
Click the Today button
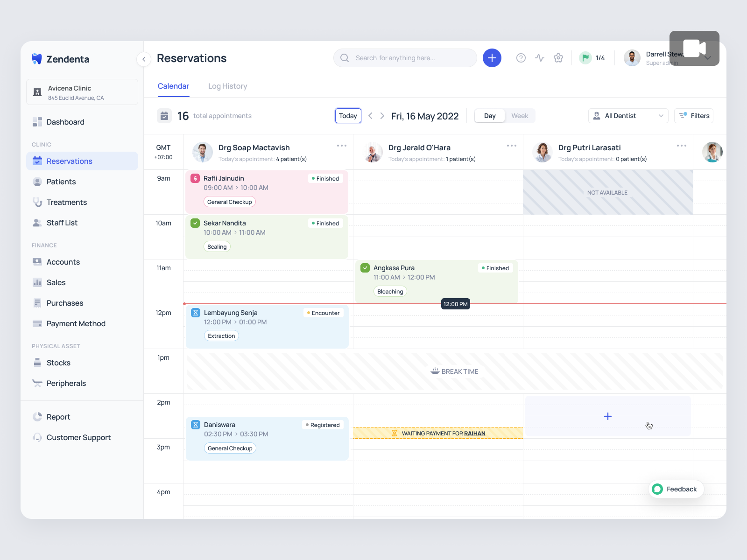point(347,115)
